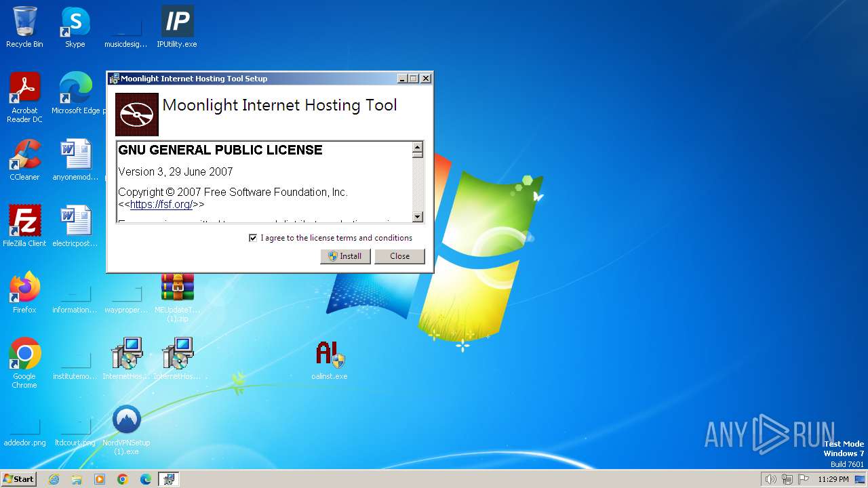The image size is (868, 488).
Task: Select the anyonemod Word document icon
Action: [75, 160]
